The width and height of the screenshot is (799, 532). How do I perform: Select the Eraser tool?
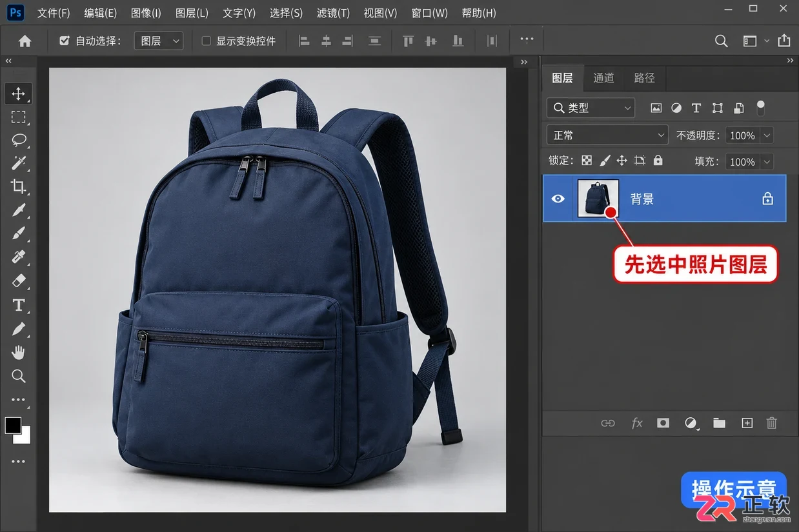coord(18,281)
